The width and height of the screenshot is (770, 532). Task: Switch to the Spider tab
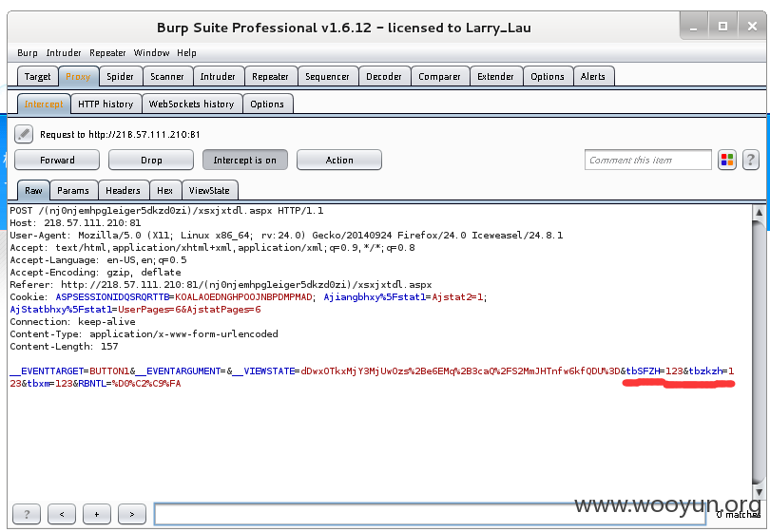[x=121, y=77]
